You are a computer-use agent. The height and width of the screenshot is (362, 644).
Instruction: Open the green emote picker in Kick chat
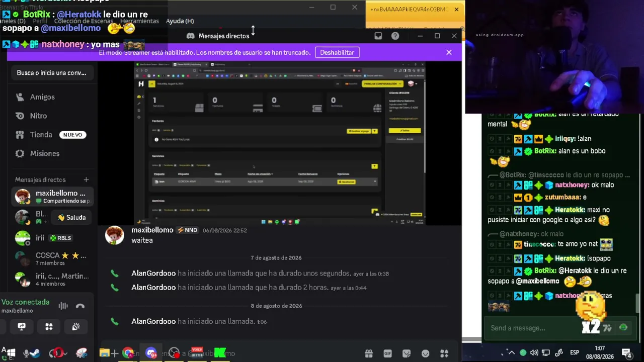[x=623, y=328]
